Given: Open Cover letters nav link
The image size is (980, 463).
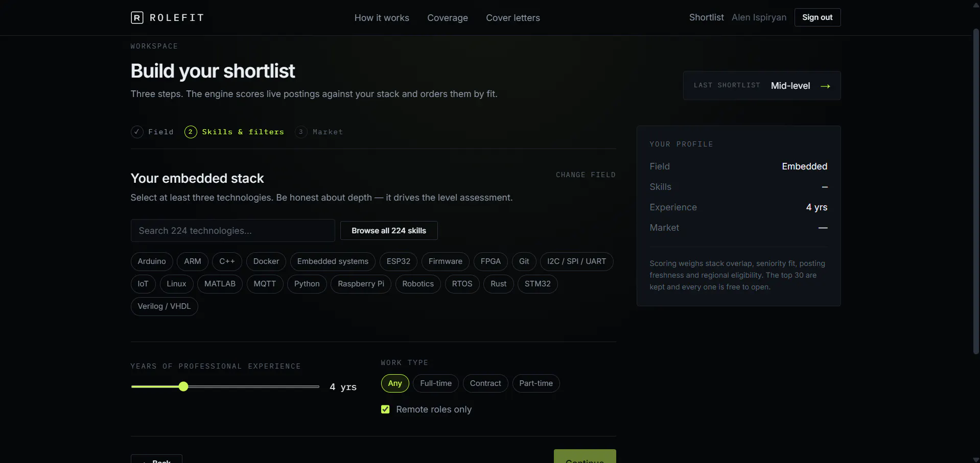Looking at the screenshot, I should coord(513,18).
